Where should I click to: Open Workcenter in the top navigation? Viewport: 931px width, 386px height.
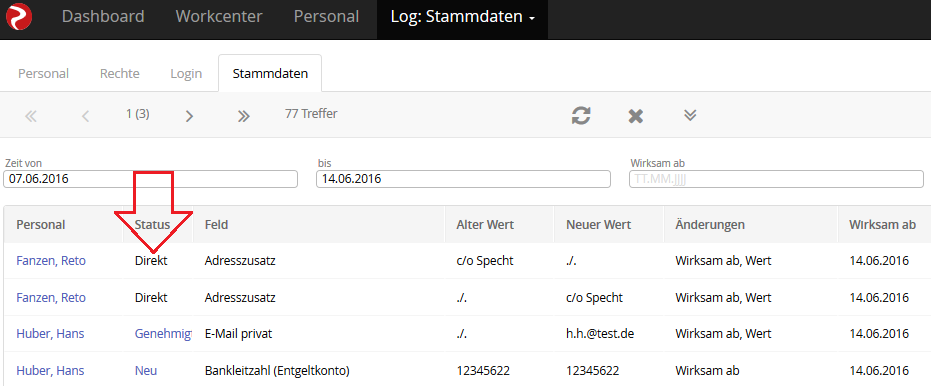219,16
